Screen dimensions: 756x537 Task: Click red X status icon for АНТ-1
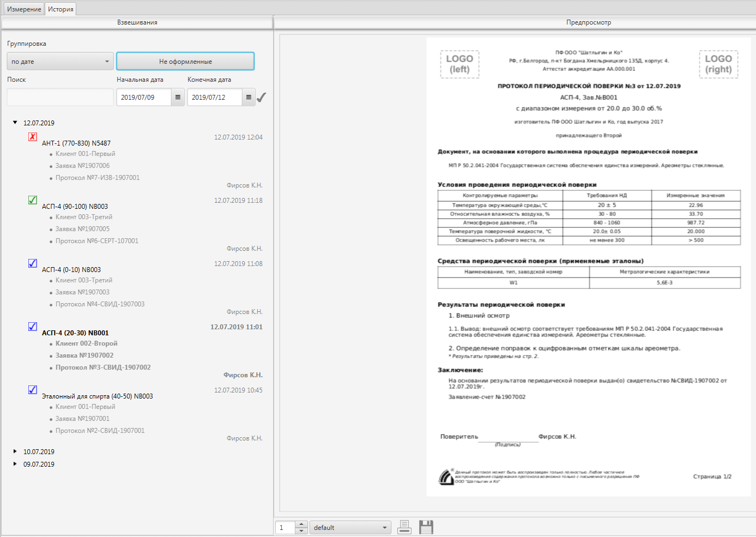pos(33,137)
